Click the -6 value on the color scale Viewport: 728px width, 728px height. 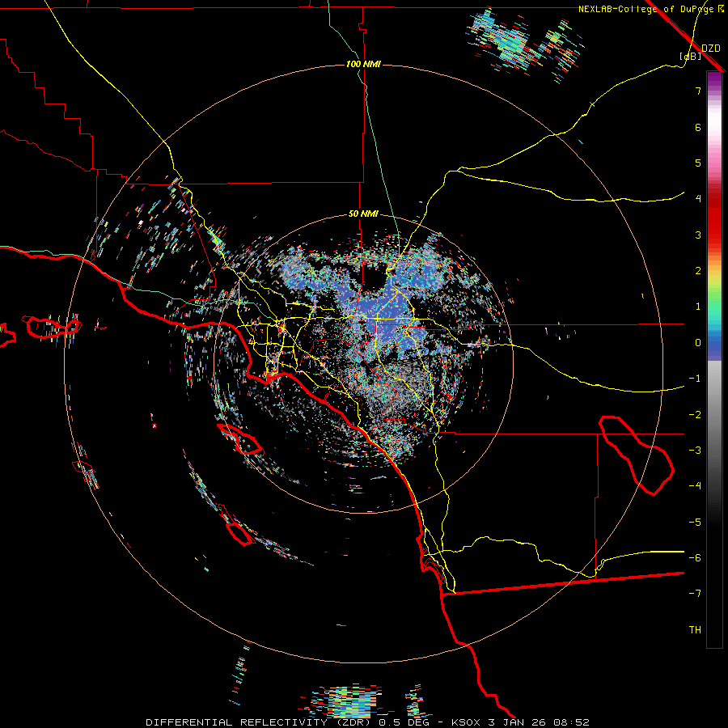pos(695,558)
